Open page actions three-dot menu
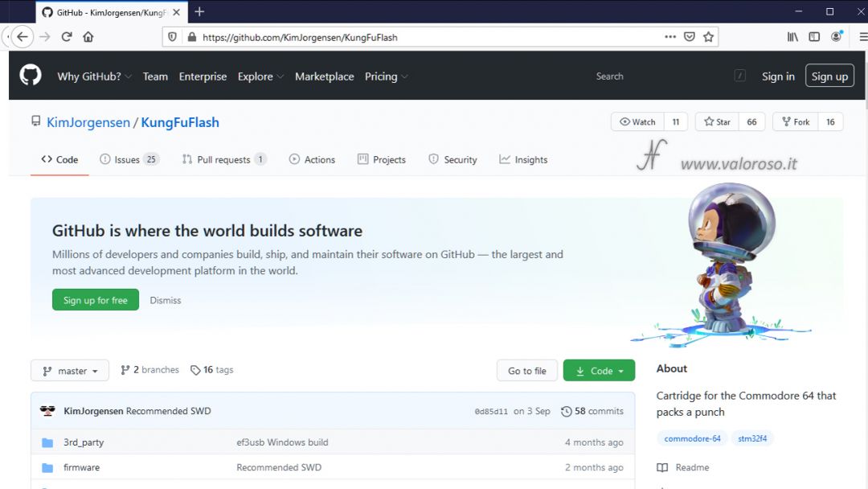 669,37
